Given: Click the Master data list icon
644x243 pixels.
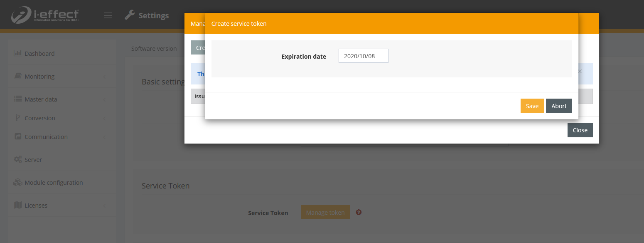Looking at the screenshot, I should point(17,99).
